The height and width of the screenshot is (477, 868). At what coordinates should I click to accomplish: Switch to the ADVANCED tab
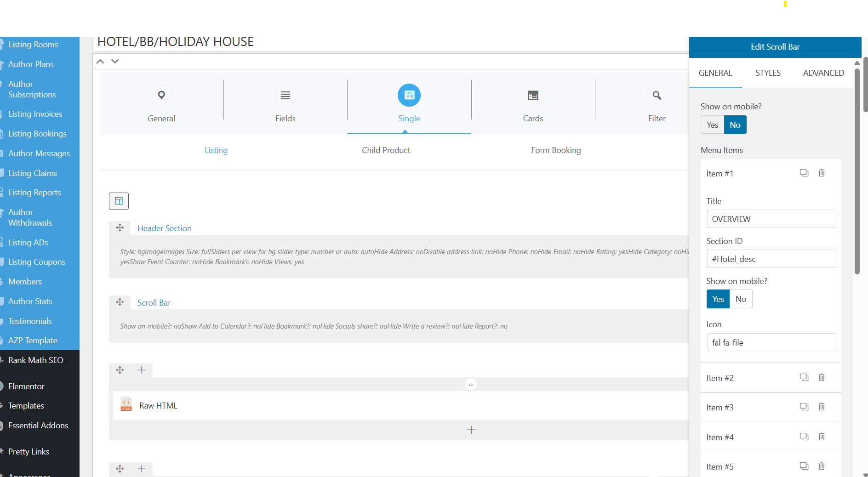pyautogui.click(x=823, y=73)
